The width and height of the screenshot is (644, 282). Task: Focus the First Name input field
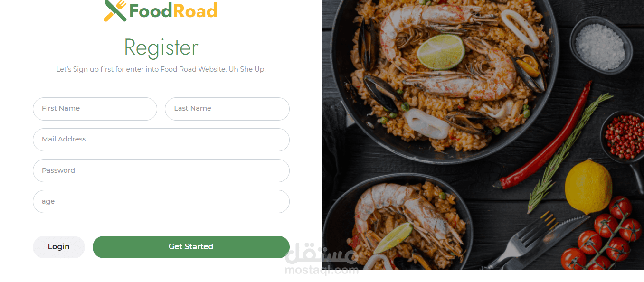point(95,109)
